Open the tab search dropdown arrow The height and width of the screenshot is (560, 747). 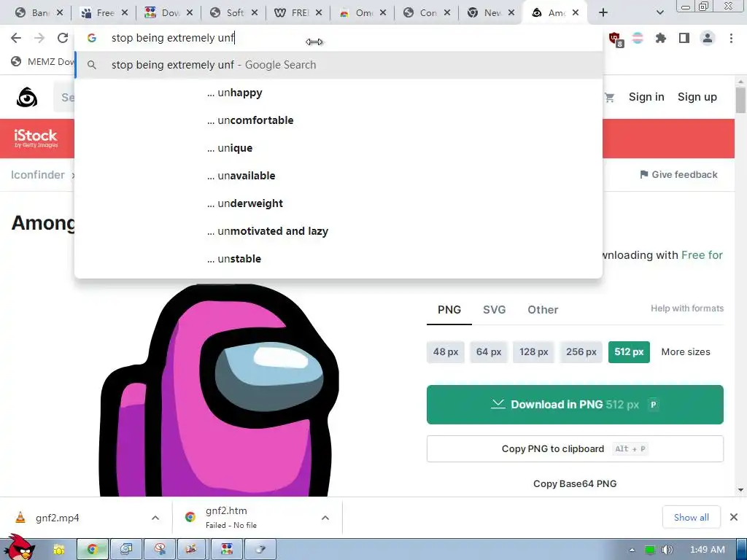point(659,12)
